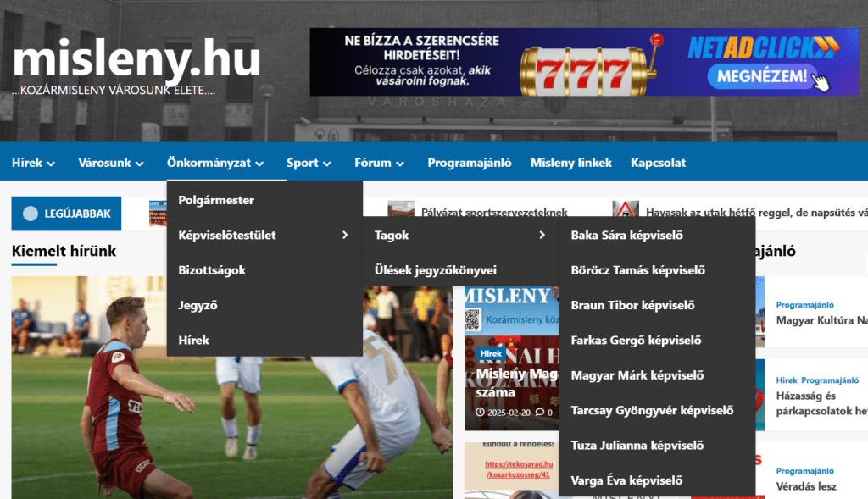This screenshot has height=499, width=868.
Task: Select Magyar Márk képviselő
Action: [658, 375]
